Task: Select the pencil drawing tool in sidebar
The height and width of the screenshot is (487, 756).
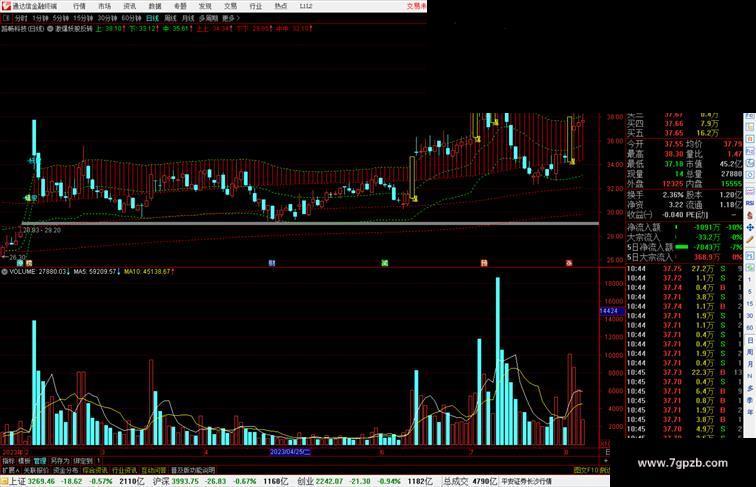Action: click(x=750, y=240)
